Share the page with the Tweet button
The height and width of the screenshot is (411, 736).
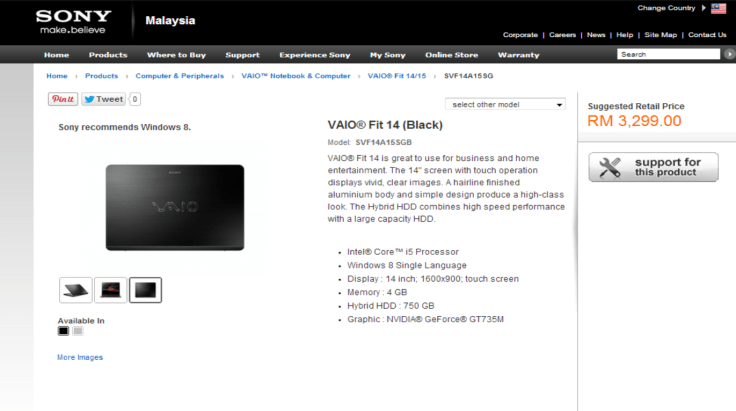coord(103,99)
